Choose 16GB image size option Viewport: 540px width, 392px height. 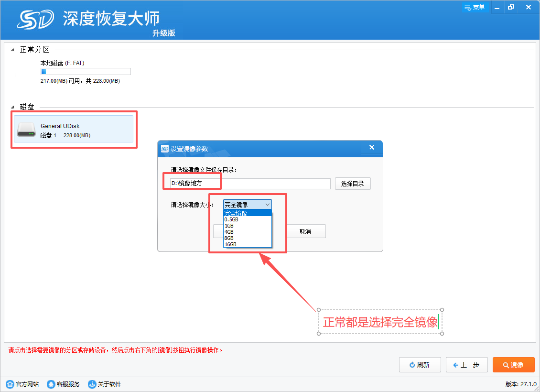(231, 244)
